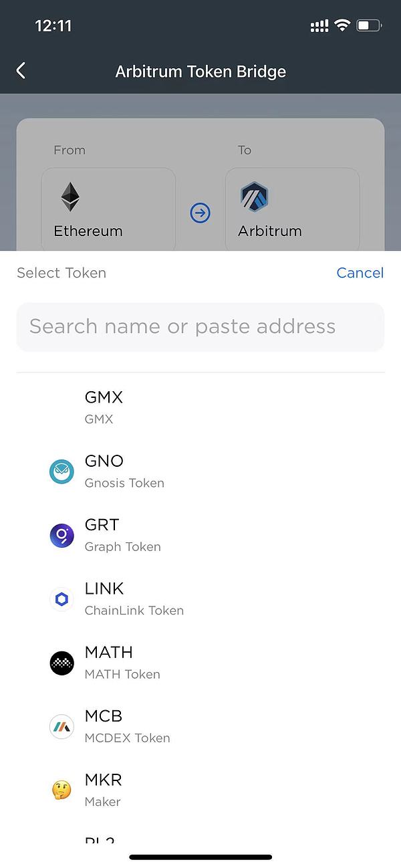The image size is (401, 868).
Task: Pick the GRT token name
Action: (x=102, y=525)
